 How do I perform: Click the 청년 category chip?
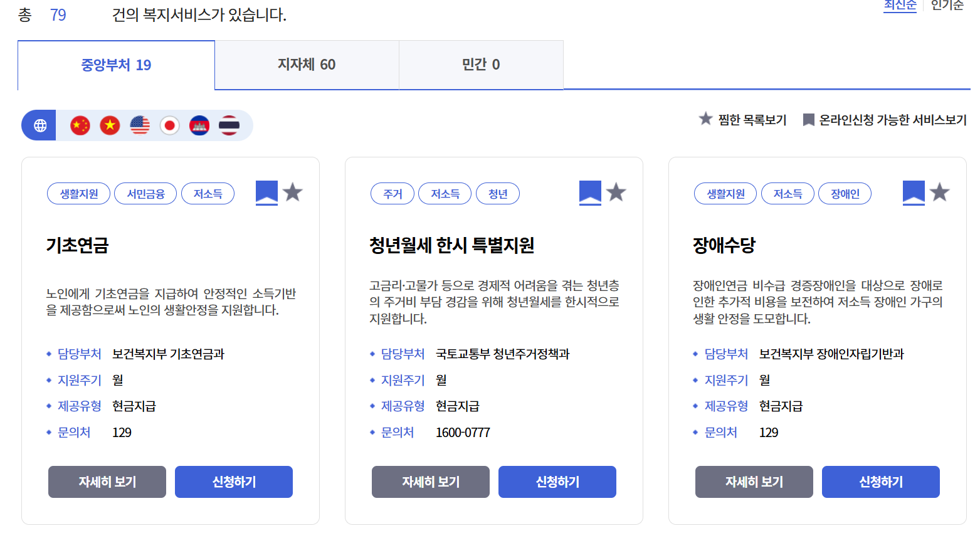point(498,193)
